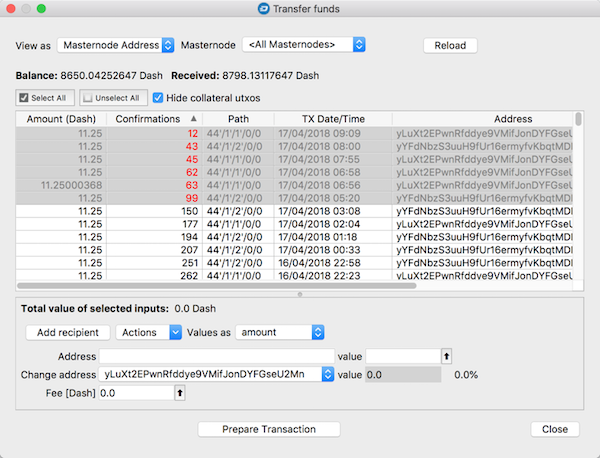Viewport: 600px width, 458px height.
Task: Click the recipient Address input field
Action: pos(217,357)
